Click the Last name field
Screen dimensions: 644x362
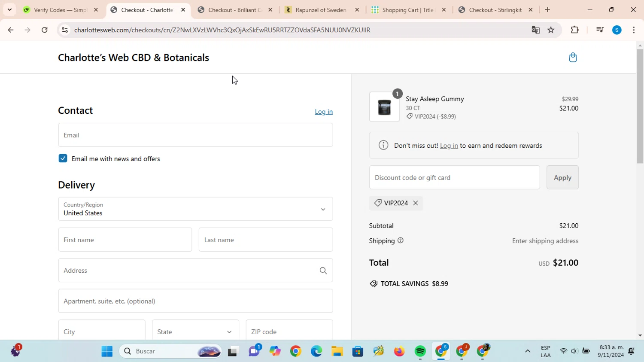click(266, 240)
